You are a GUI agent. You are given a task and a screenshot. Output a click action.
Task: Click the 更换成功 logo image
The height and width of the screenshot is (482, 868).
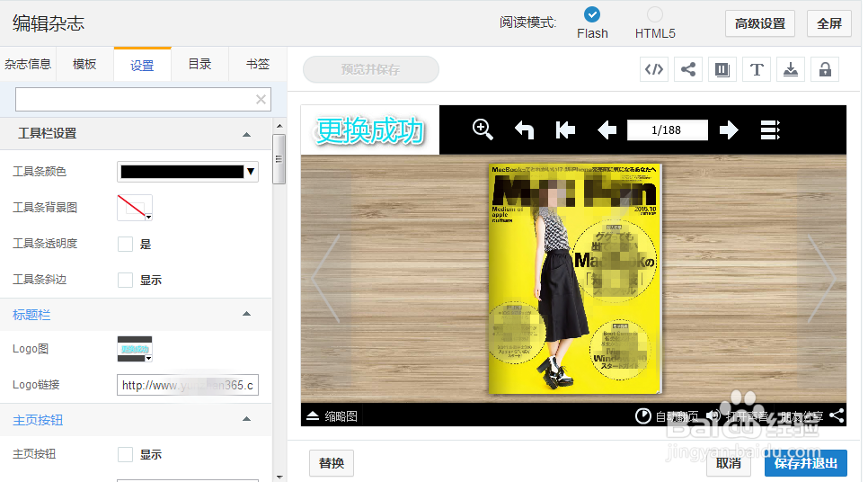[370, 130]
